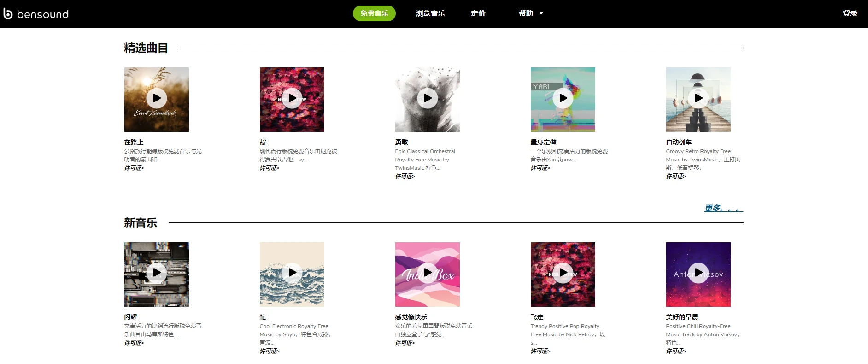Open 许可证 link under 在路上
Viewport: 868px width, 364px height.
(134, 168)
